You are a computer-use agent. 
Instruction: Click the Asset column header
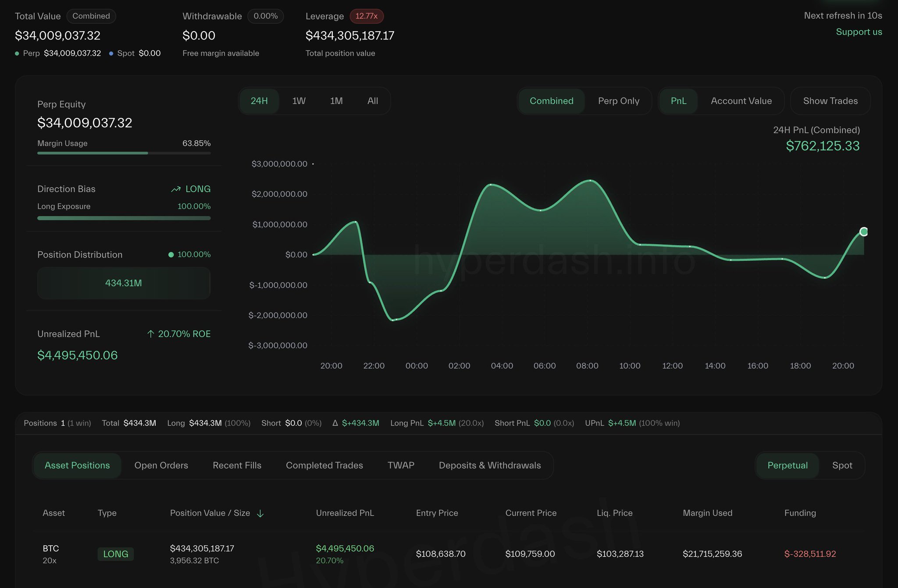tap(53, 513)
